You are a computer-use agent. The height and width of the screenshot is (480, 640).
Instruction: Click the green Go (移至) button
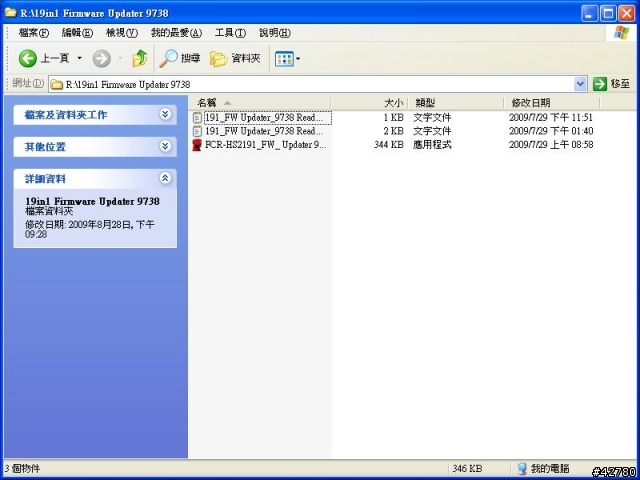611,84
